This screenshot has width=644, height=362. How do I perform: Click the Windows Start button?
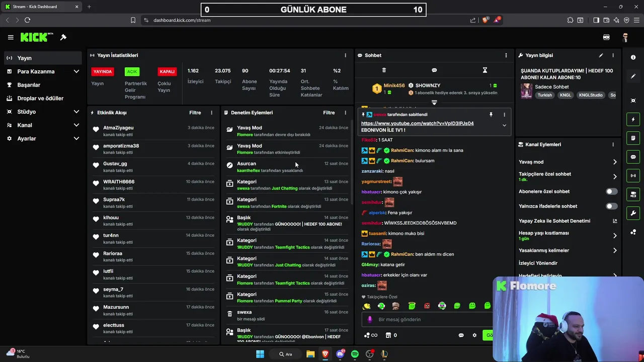(260, 354)
